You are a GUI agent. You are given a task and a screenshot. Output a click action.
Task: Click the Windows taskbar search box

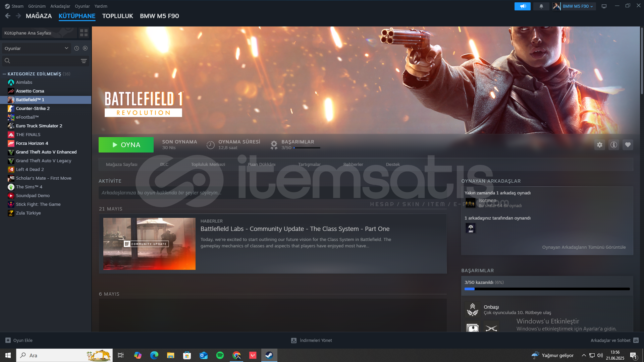point(64,355)
